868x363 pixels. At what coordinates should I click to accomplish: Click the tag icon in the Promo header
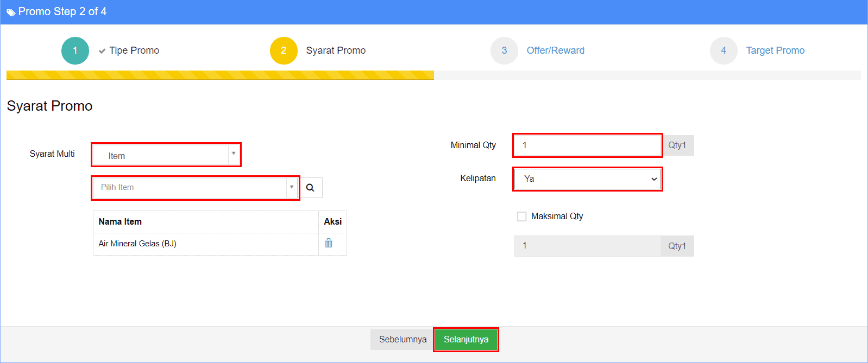click(11, 12)
